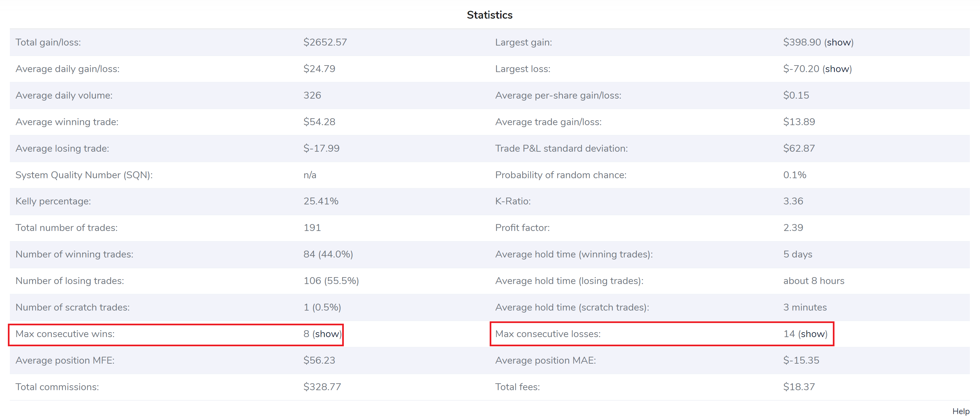The height and width of the screenshot is (419, 980).
Task: Select the Total fees value
Action: click(799, 387)
